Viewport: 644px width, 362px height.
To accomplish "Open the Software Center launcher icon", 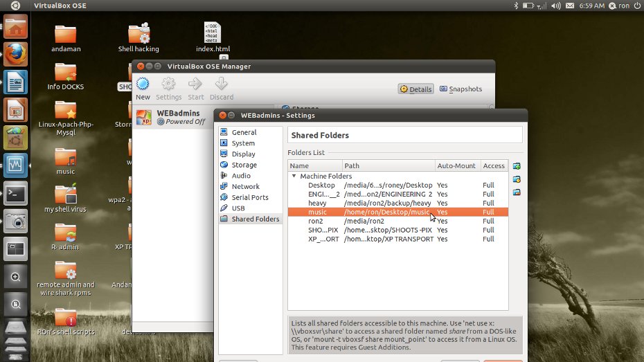I will tap(16, 138).
